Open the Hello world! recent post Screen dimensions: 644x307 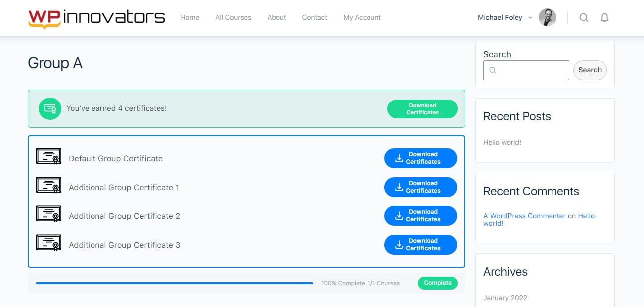502,142
